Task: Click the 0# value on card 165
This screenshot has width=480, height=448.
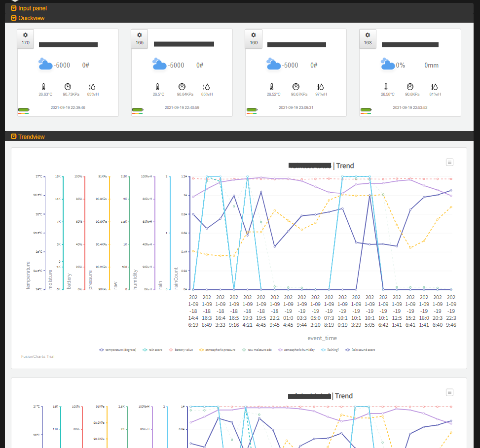Action: 200,65
